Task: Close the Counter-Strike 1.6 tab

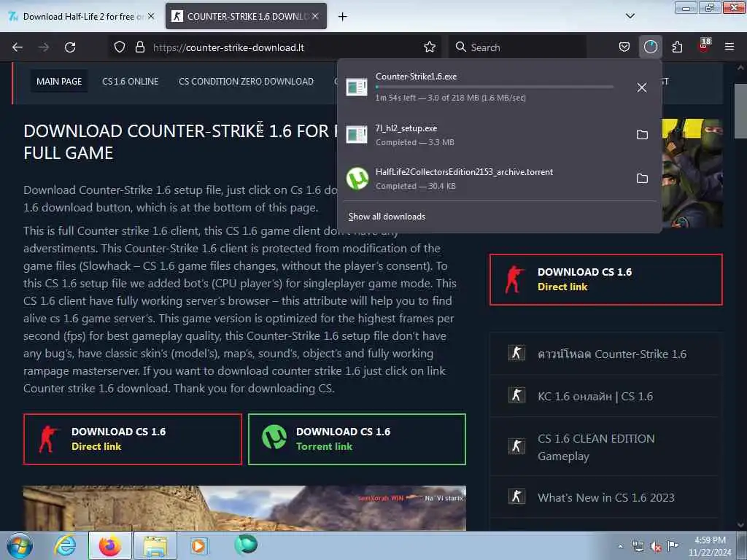Action: click(x=315, y=16)
